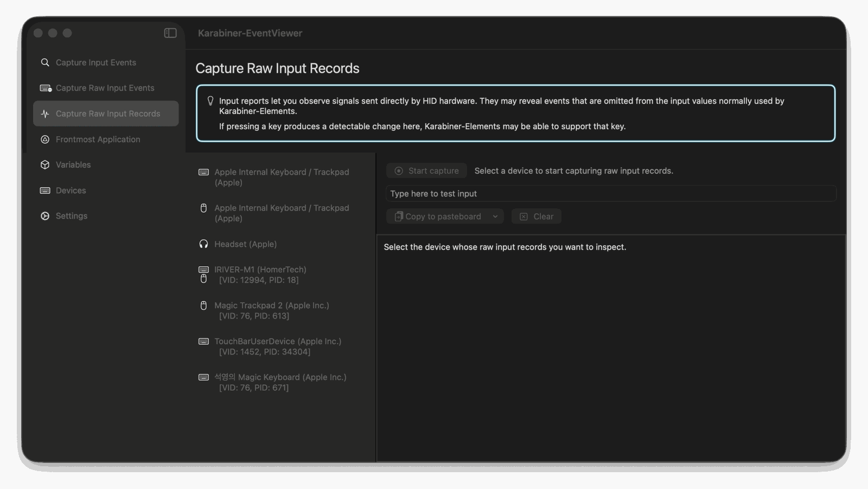Click the record icon in Start capture

pyautogui.click(x=399, y=171)
